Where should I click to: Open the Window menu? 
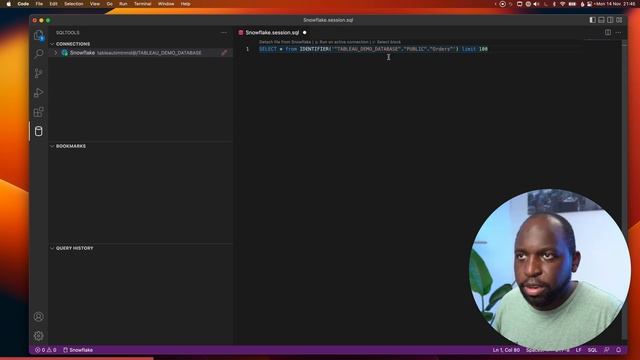coord(166,4)
